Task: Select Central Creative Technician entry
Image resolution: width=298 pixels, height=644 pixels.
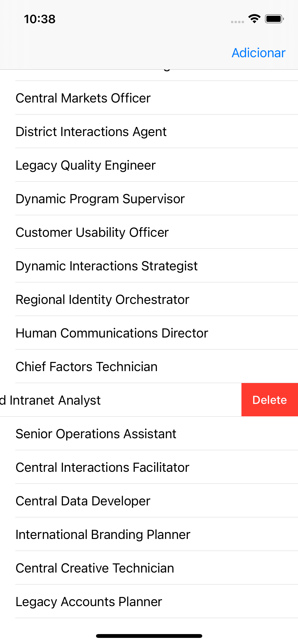Action: pyautogui.click(x=149, y=568)
